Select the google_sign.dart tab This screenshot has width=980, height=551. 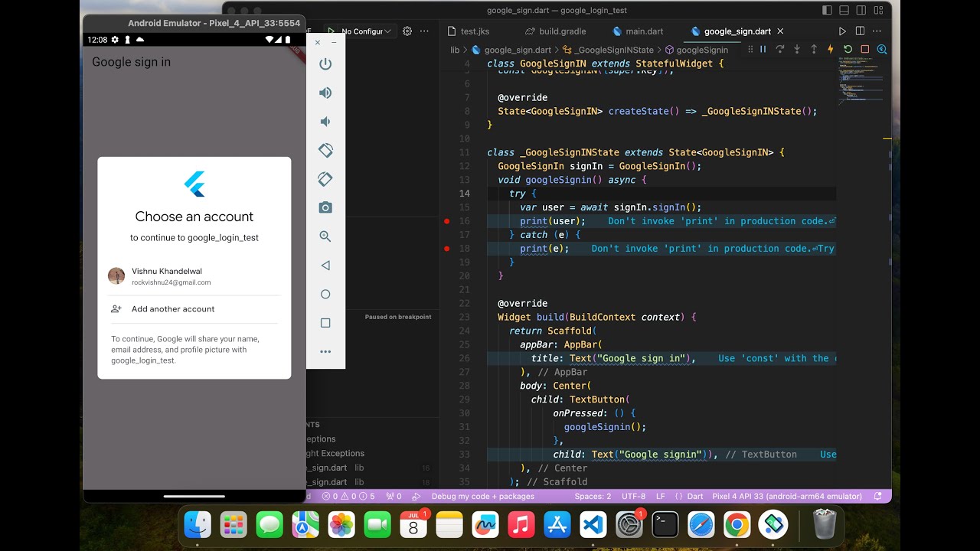[731, 31]
